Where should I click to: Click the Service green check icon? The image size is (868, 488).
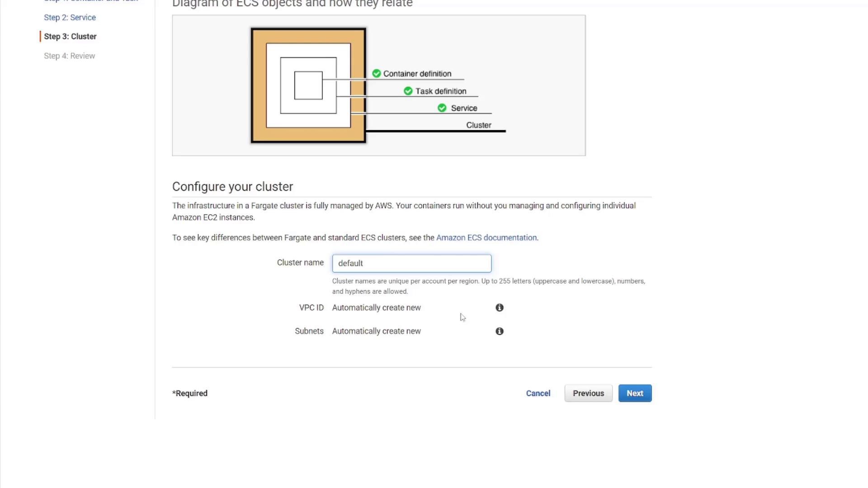pyautogui.click(x=442, y=108)
